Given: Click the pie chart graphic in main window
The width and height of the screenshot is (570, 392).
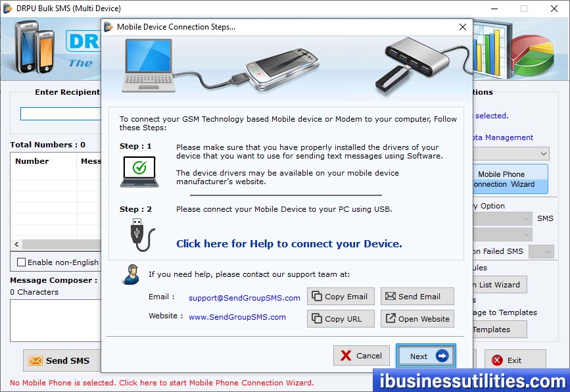Looking at the screenshot, I should tap(533, 55).
